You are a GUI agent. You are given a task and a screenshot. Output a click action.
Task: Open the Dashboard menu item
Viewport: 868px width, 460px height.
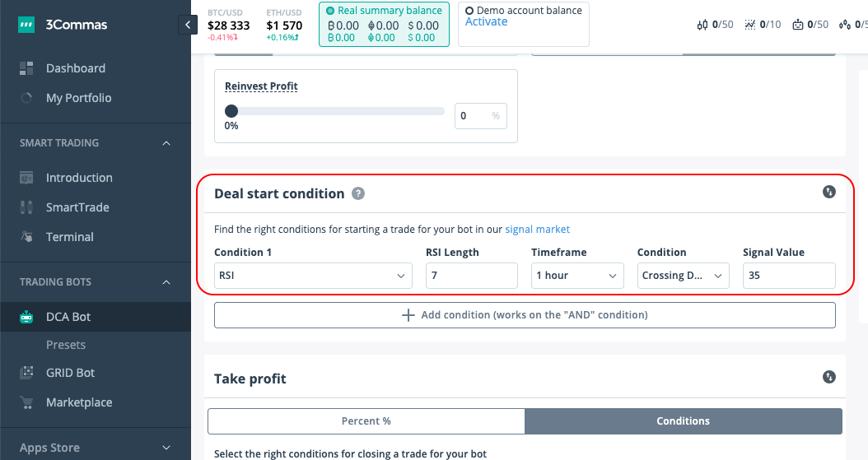[x=76, y=68]
